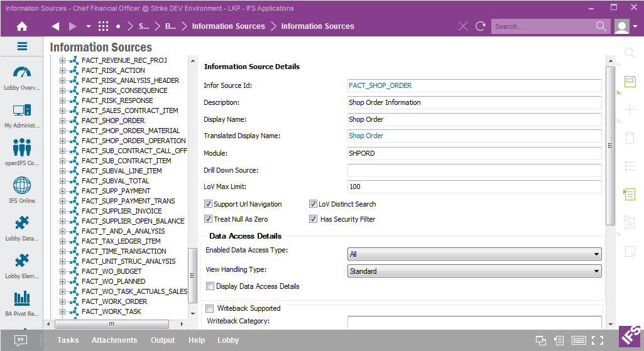The image size is (644, 351).
Task: Enable Display Data Access Details
Action: coord(210,286)
